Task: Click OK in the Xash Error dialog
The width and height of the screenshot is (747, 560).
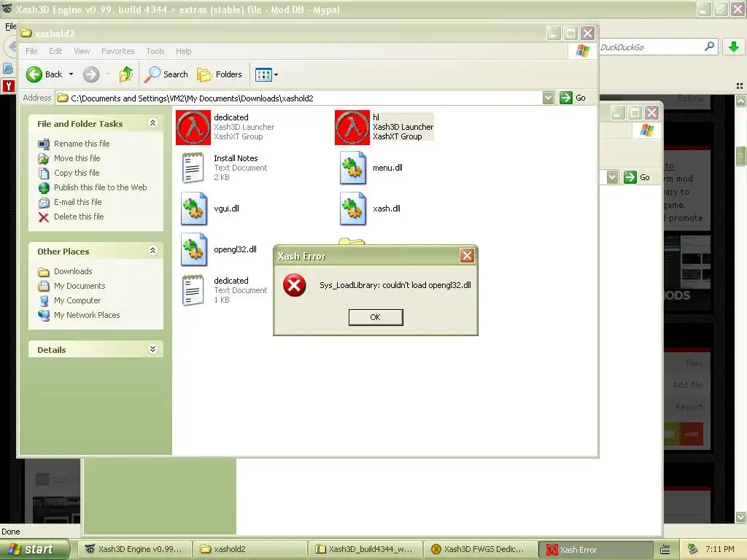Action: [x=376, y=317]
